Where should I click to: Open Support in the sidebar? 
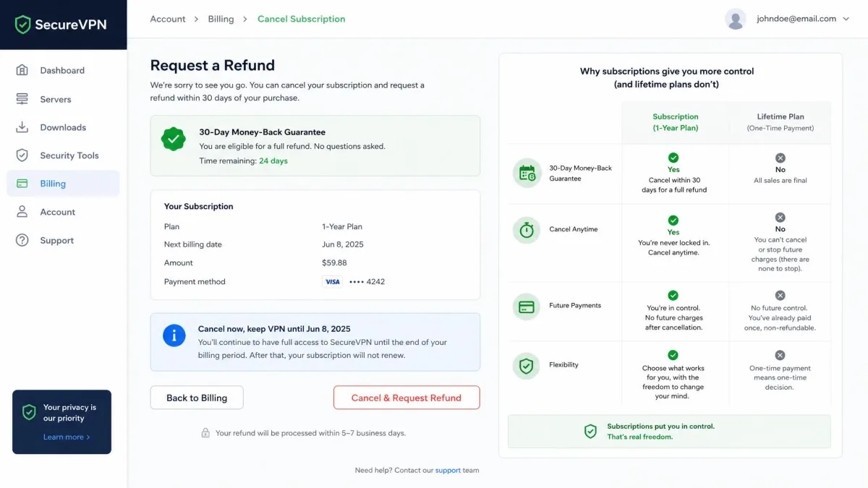[x=63, y=240]
